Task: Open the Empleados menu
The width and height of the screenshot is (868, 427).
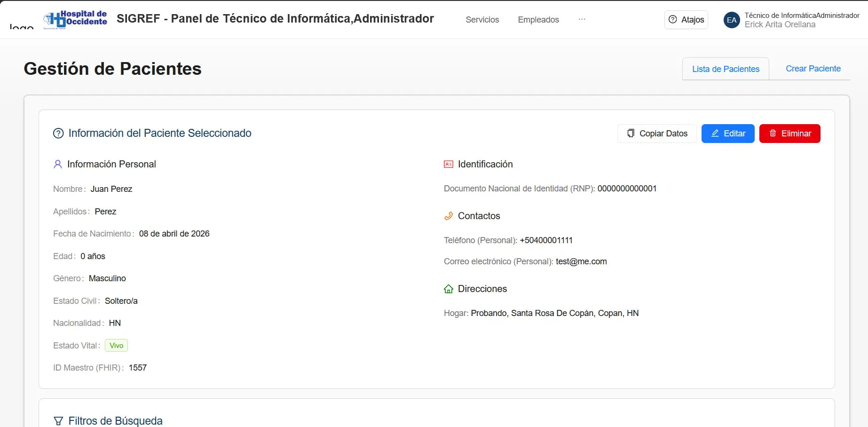Action: (x=538, y=20)
